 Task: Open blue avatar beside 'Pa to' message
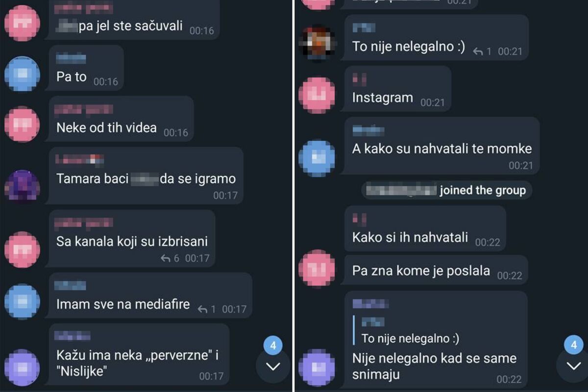pyautogui.click(x=22, y=73)
